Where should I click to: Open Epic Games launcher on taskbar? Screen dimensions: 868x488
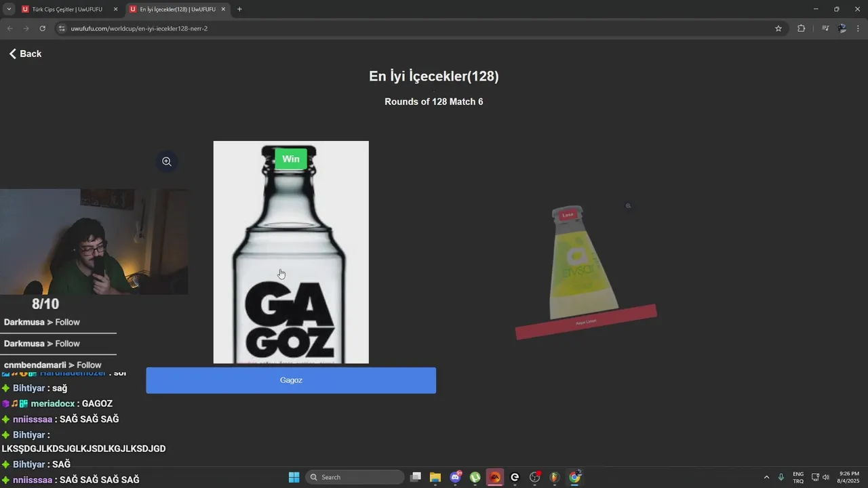(x=515, y=477)
